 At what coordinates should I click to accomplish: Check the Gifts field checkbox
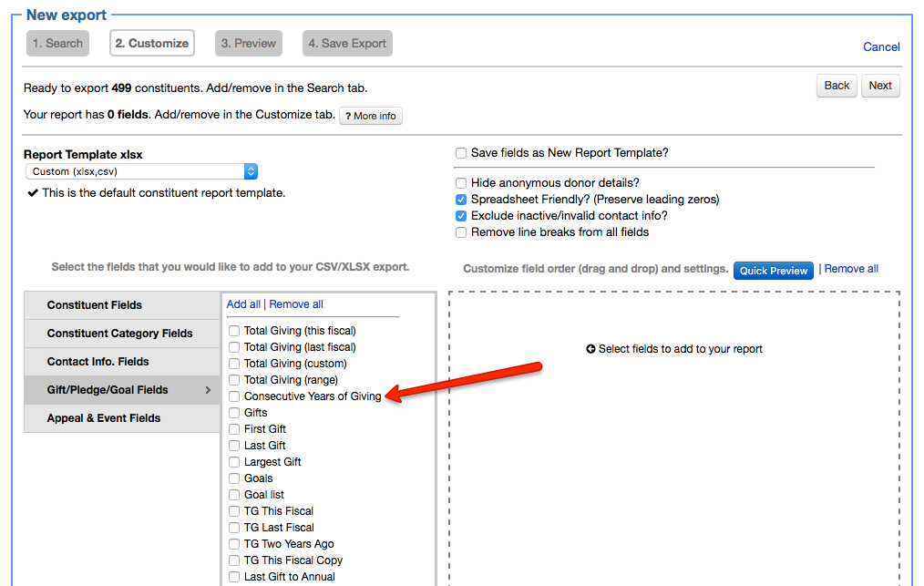click(234, 413)
